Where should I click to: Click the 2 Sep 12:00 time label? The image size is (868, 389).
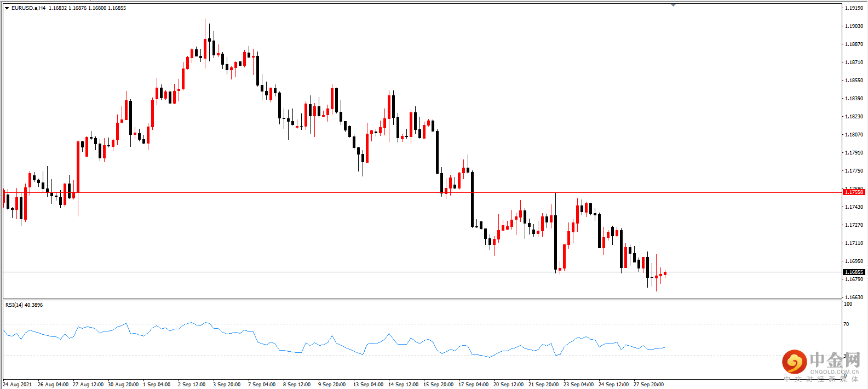[x=192, y=385]
